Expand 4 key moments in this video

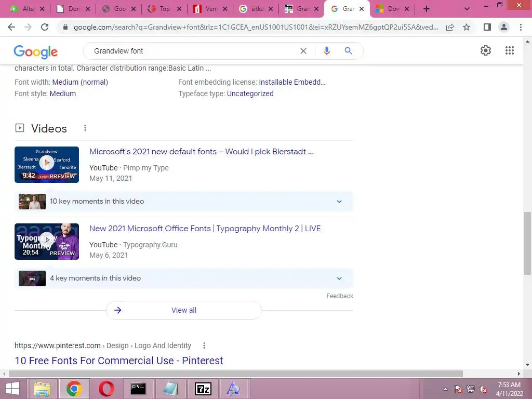(184, 278)
